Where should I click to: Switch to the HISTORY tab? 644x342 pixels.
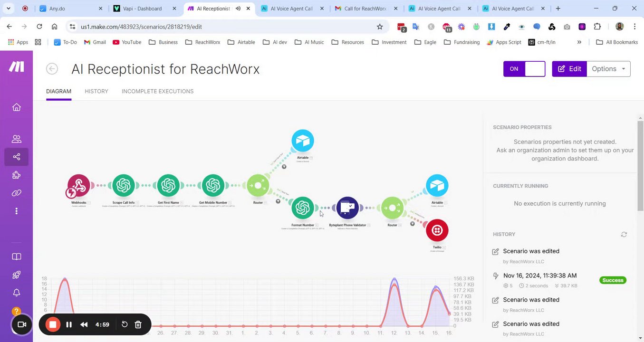96,91
